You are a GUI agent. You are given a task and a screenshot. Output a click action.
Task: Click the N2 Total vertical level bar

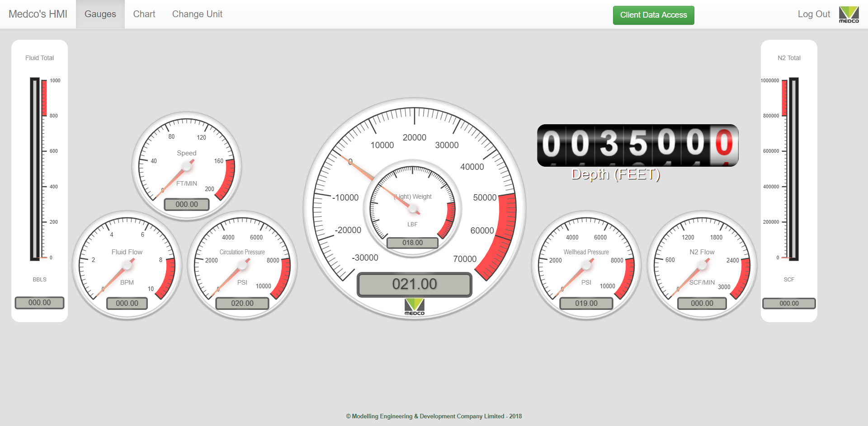click(x=793, y=169)
